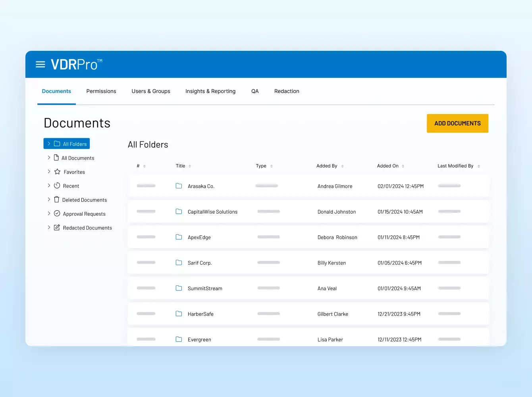Screen dimensions: 532x397
Task: Click the Favorites star icon
Action: tap(57, 172)
